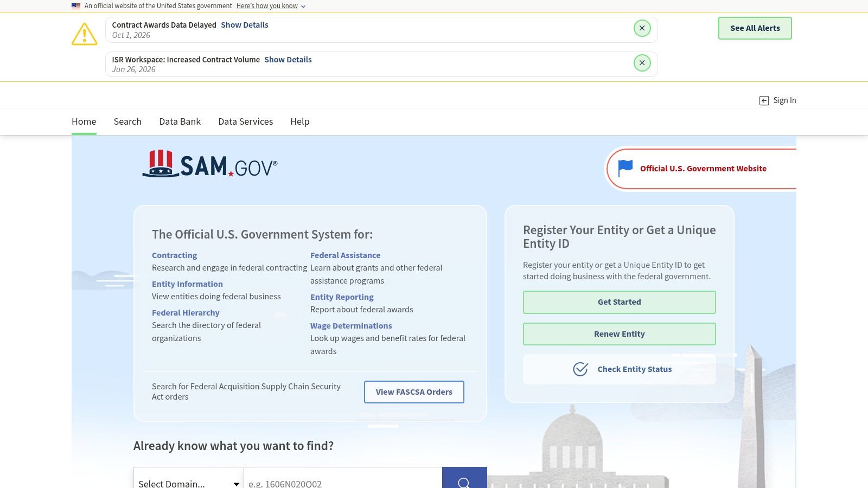Click View FASCSA Orders button
This screenshot has height=488, width=868.
click(414, 392)
